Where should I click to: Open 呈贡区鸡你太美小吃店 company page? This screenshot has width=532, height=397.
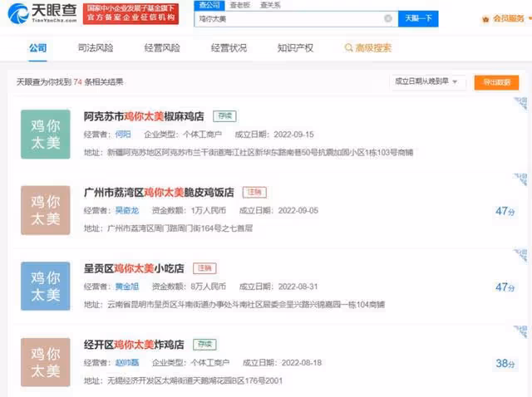coord(134,268)
